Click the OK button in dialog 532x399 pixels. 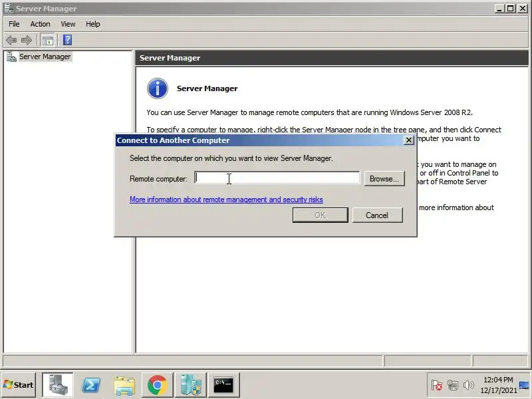[x=321, y=215]
